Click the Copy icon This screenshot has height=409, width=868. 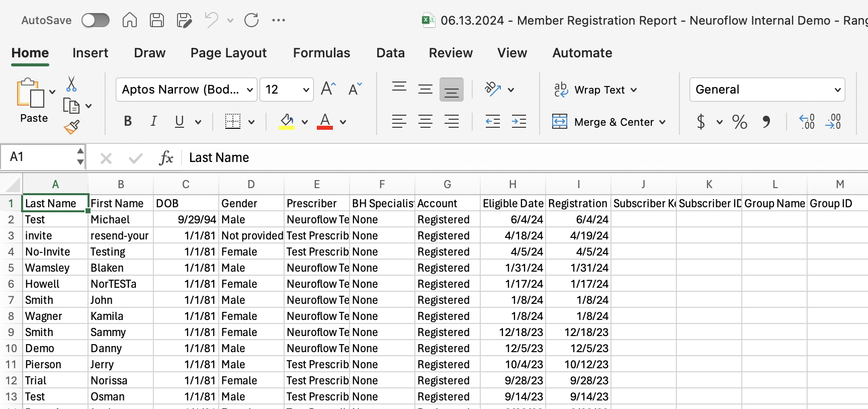click(71, 106)
